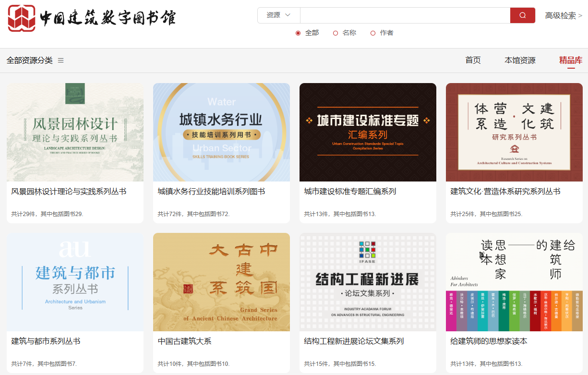Click the 城市建设标准专题 cover thumbnail

368,132
